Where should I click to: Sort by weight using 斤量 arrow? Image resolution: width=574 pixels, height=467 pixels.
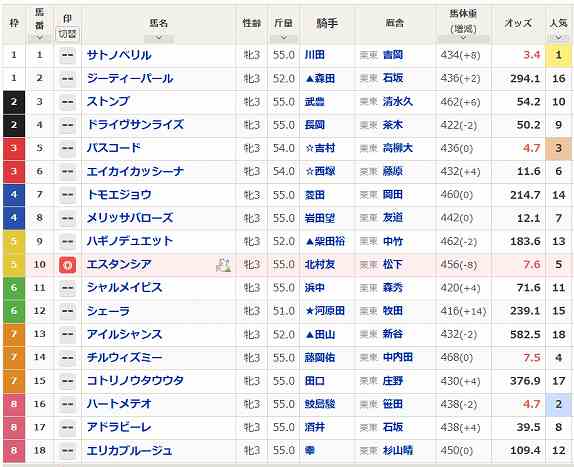[x=283, y=37]
